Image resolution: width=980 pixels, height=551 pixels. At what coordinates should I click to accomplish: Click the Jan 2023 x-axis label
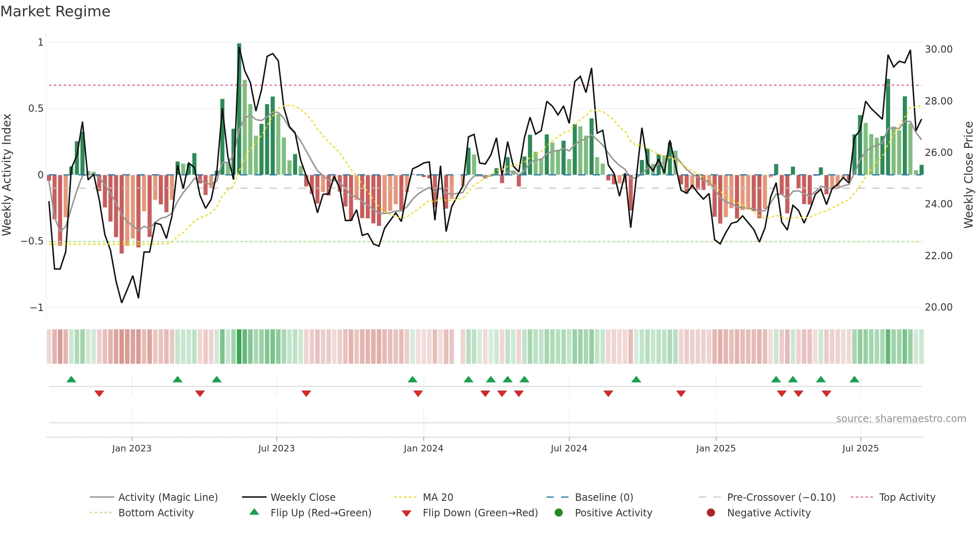click(132, 448)
